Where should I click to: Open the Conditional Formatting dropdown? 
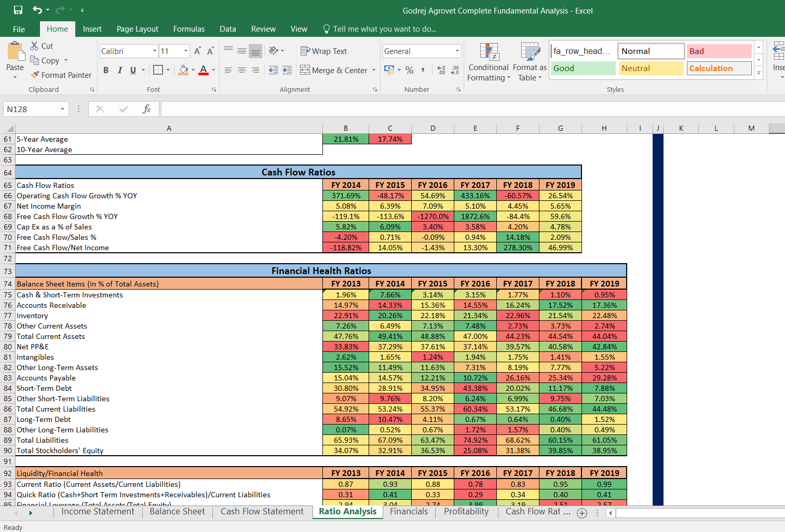click(489, 62)
